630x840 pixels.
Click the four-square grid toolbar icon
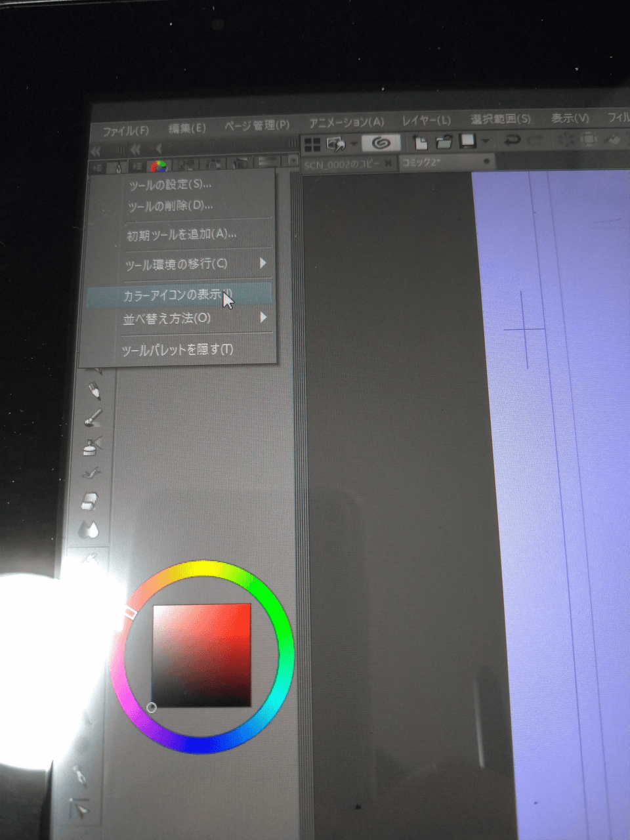pyautogui.click(x=312, y=145)
